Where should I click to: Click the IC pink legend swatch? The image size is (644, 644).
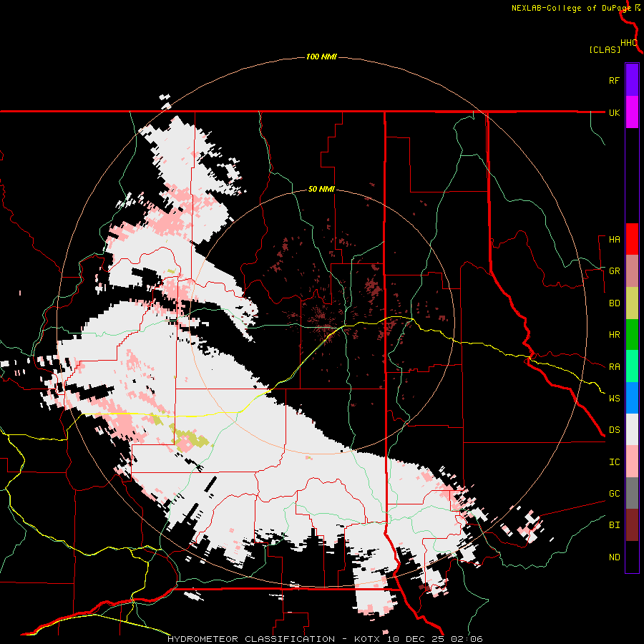632,462
